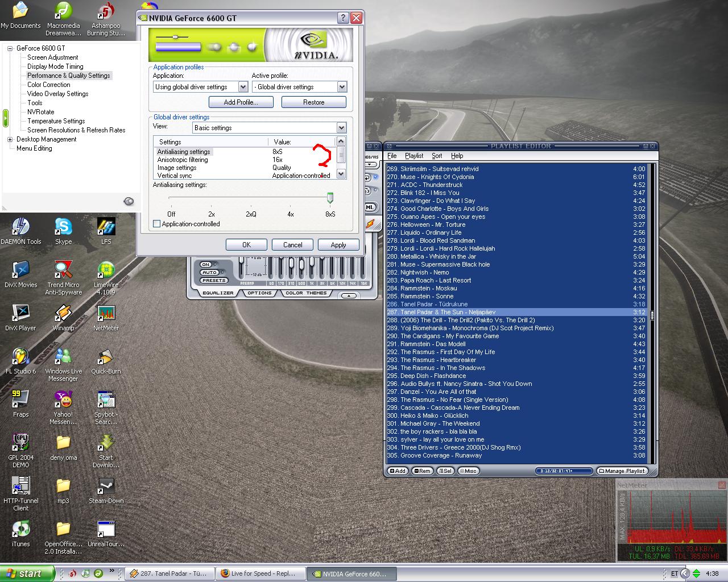Click the antialiasing slider handle

330,197
